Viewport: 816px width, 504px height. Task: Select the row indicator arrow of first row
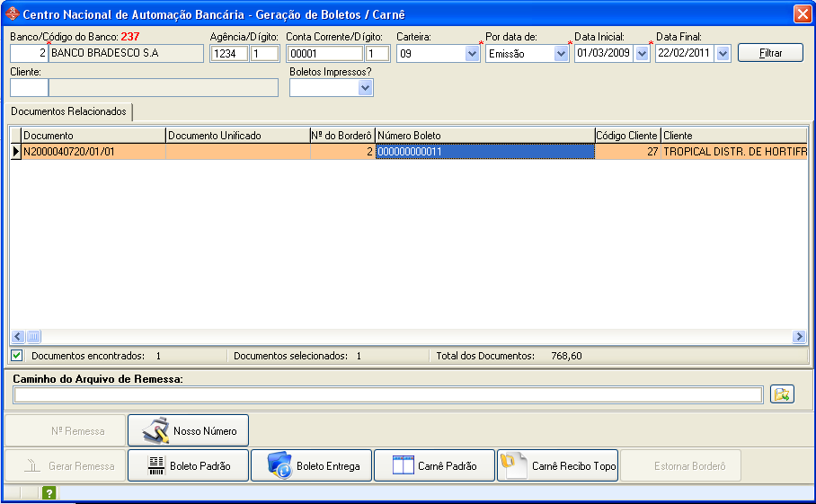[x=15, y=152]
